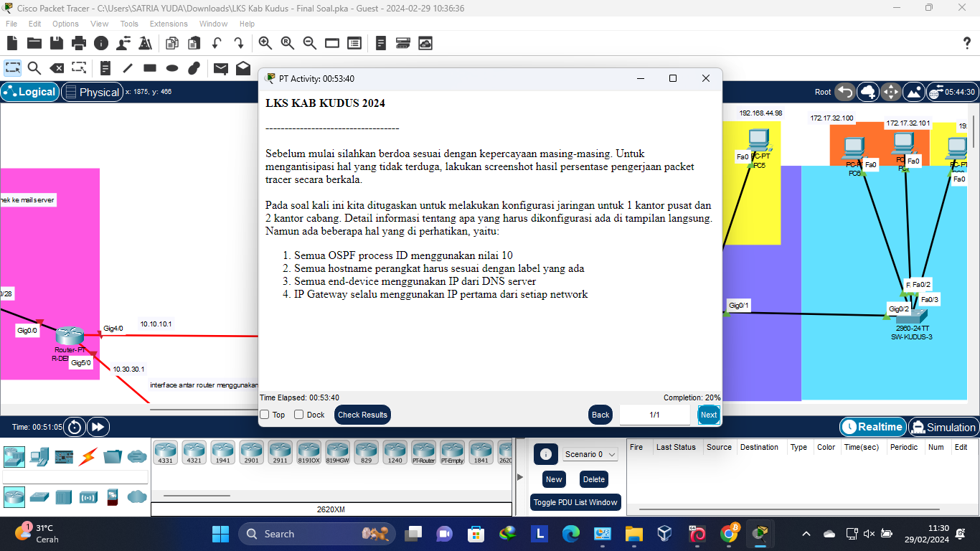This screenshot has width=980, height=551.
Task: Select End Devices category icon
Action: (39, 456)
